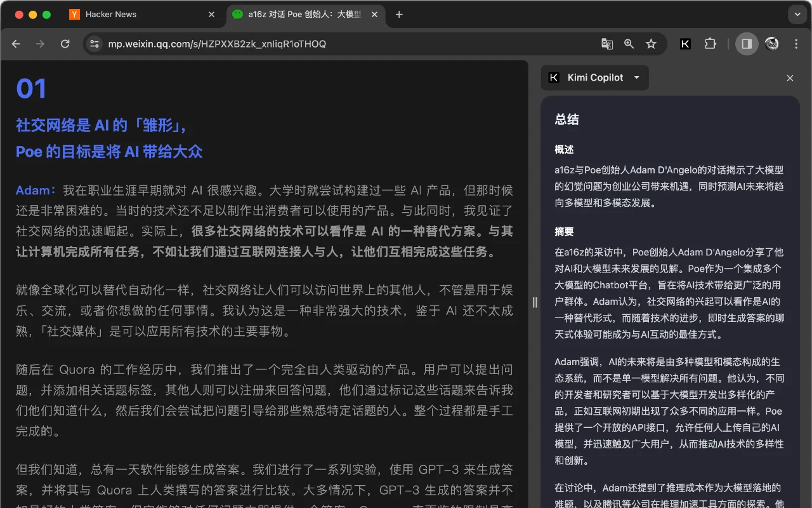Click the 摘要 section heading
The height and width of the screenshot is (508, 812).
[564, 232]
